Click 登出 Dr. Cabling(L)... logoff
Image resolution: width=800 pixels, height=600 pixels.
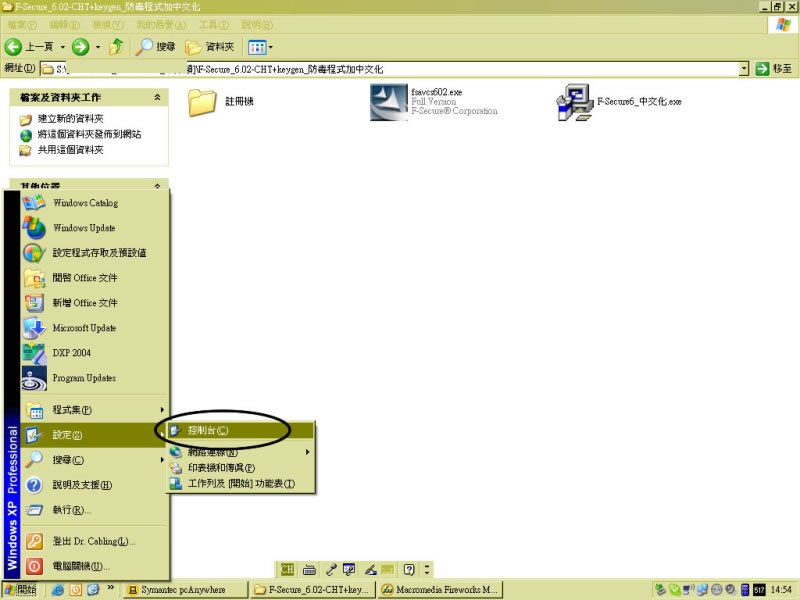[x=94, y=541]
